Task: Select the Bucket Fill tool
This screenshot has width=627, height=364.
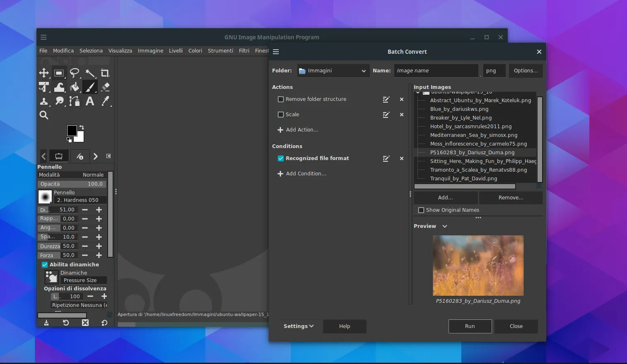Action: coord(75,87)
